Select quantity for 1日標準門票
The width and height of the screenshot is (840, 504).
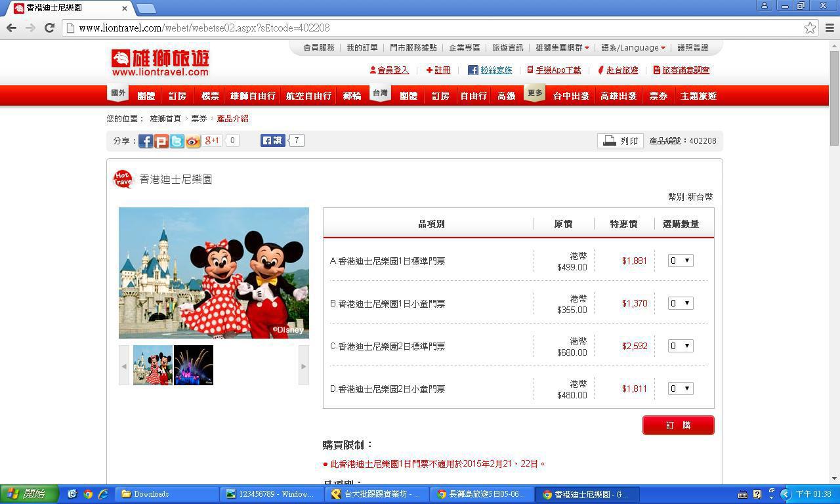click(681, 261)
